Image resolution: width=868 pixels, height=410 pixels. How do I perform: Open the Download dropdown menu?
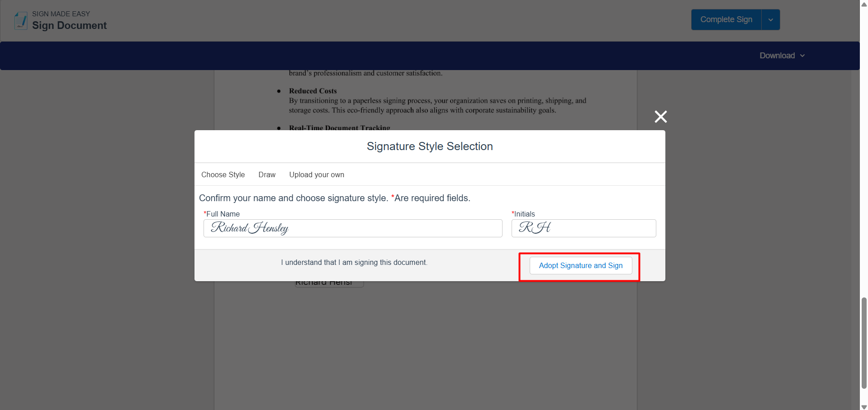coord(782,56)
